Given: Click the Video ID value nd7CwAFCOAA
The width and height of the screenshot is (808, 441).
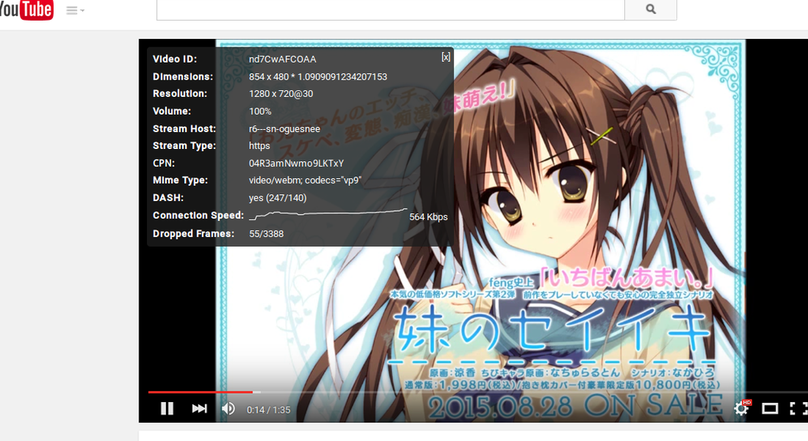Looking at the screenshot, I should [282, 59].
